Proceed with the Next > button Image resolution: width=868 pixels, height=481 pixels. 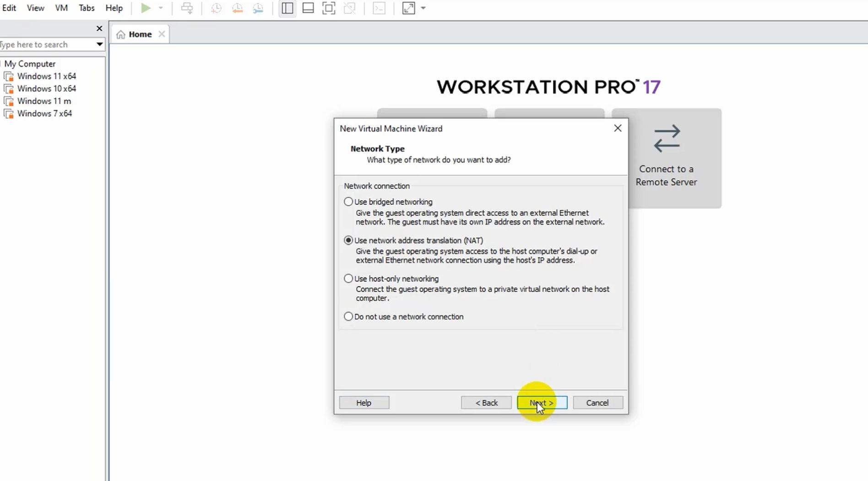click(x=542, y=403)
